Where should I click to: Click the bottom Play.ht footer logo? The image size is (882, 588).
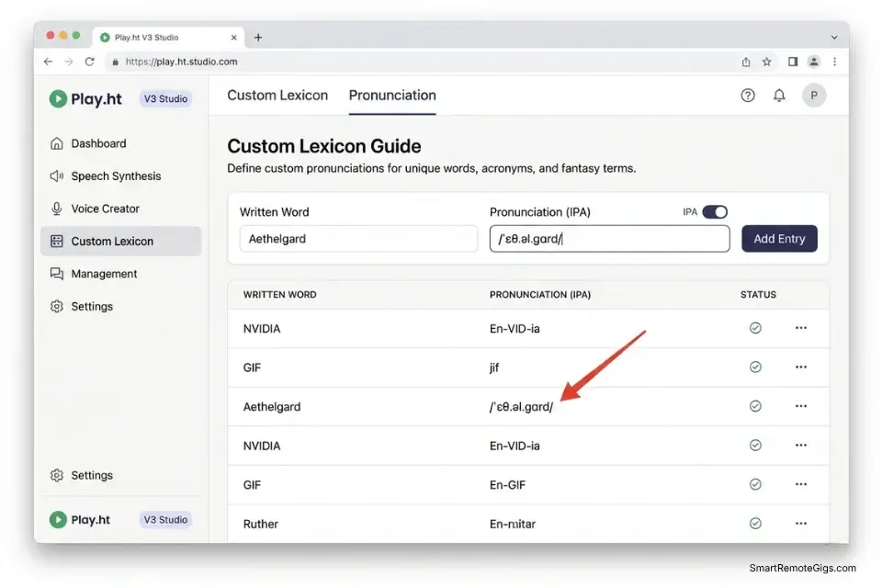pyautogui.click(x=80, y=520)
